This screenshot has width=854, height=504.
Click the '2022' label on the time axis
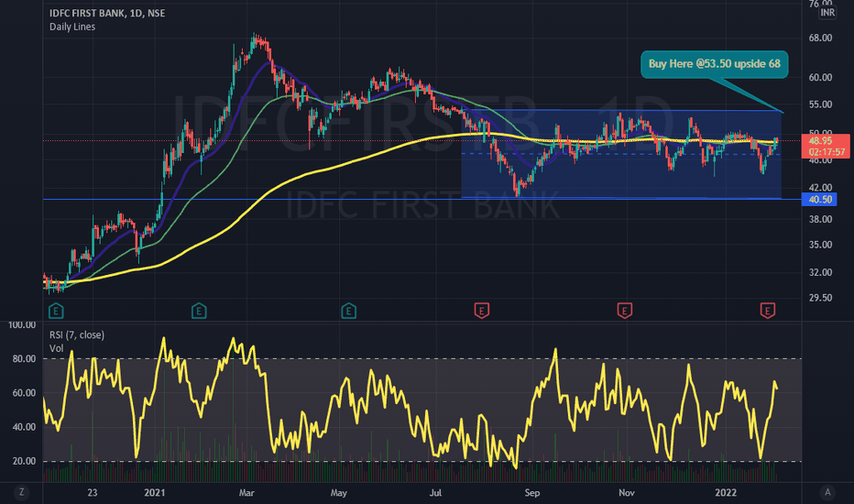pyautogui.click(x=726, y=493)
